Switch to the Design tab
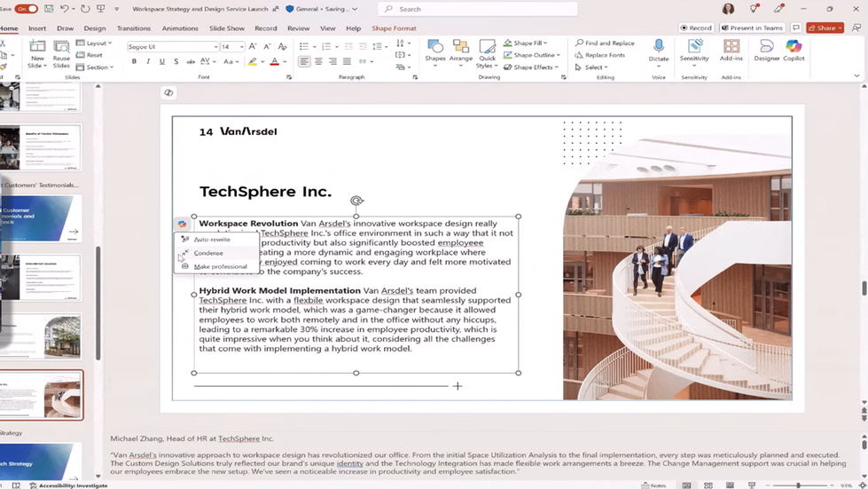 [95, 28]
